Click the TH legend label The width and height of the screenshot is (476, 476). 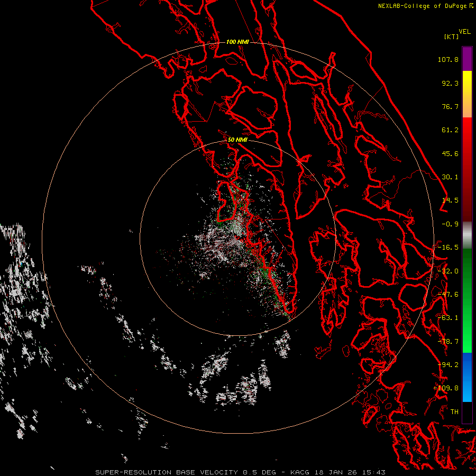click(454, 412)
